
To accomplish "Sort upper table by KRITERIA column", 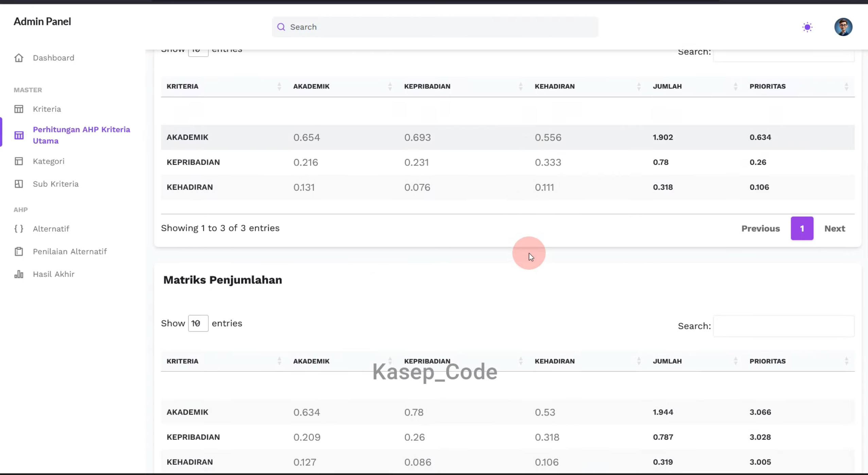I will 279,86.
